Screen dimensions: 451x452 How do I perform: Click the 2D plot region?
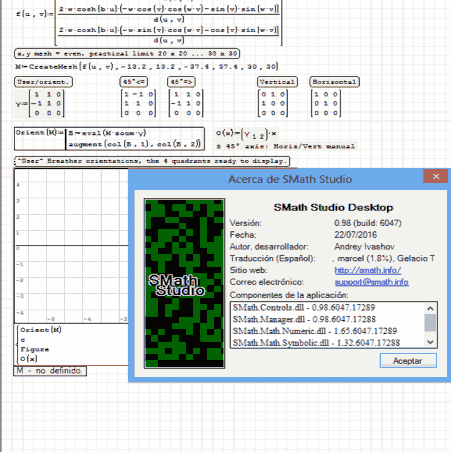click(x=71, y=246)
